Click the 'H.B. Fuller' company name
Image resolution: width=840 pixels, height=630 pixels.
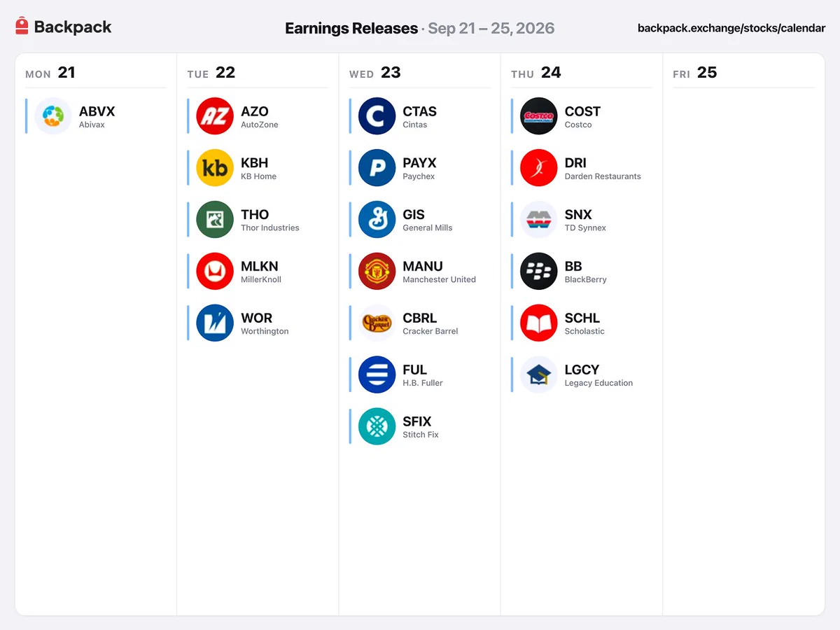423,384
